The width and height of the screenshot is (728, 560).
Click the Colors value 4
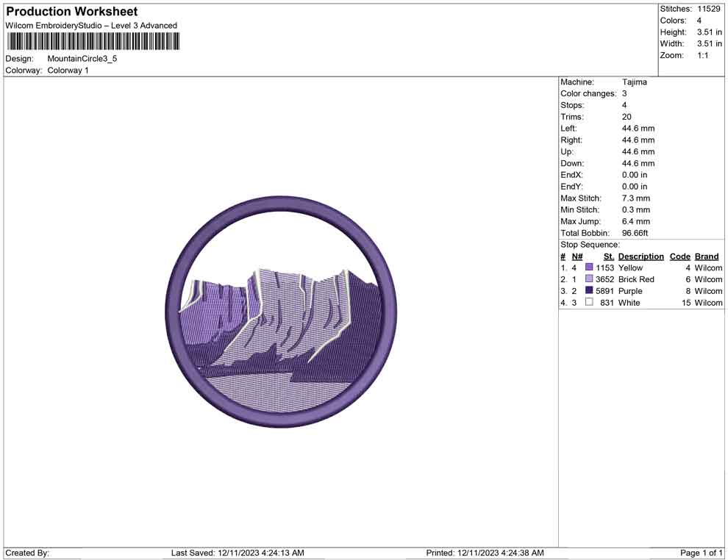[699, 21]
